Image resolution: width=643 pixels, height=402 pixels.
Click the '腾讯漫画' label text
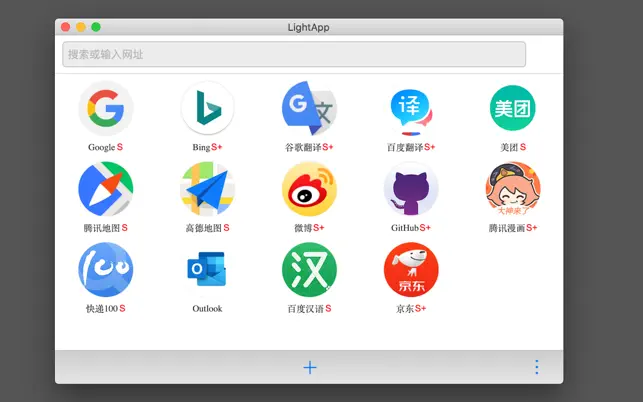[506, 228]
